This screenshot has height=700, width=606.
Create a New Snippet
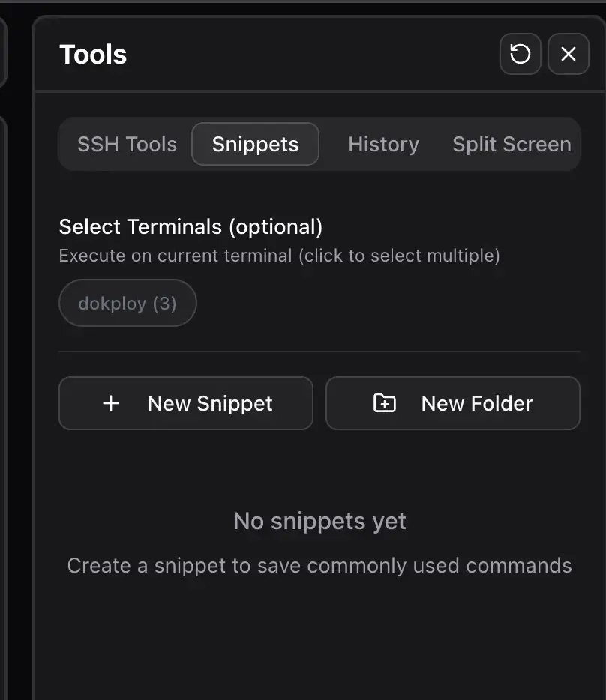click(x=186, y=403)
